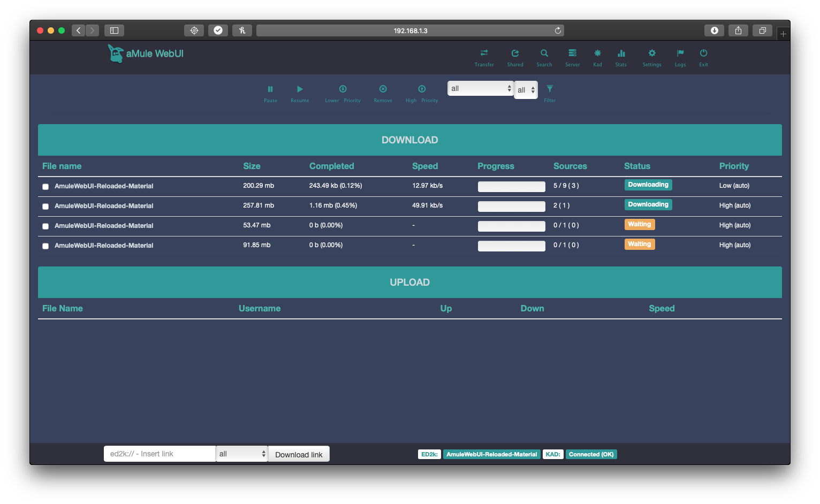Click progress bar of 200.29 mb file
820x504 pixels.
tap(511, 187)
